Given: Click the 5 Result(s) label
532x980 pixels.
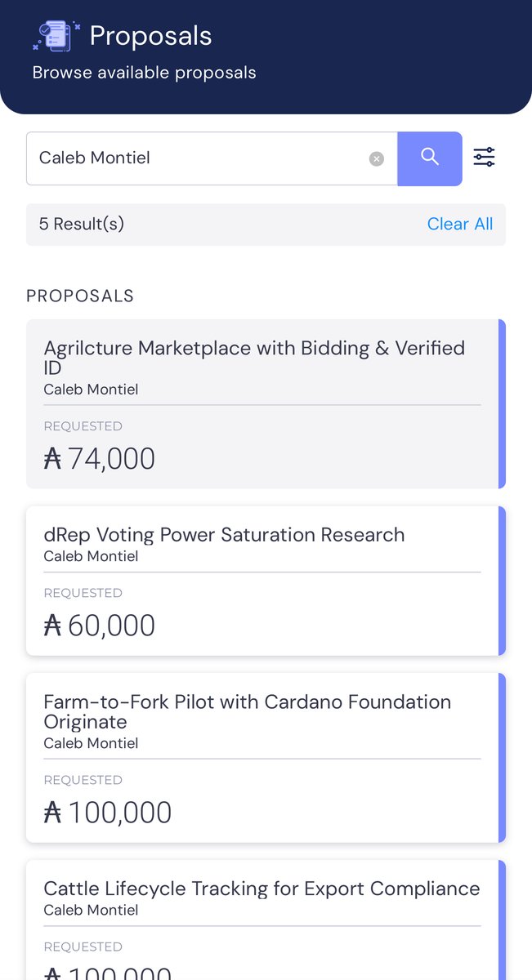Looking at the screenshot, I should (82, 224).
